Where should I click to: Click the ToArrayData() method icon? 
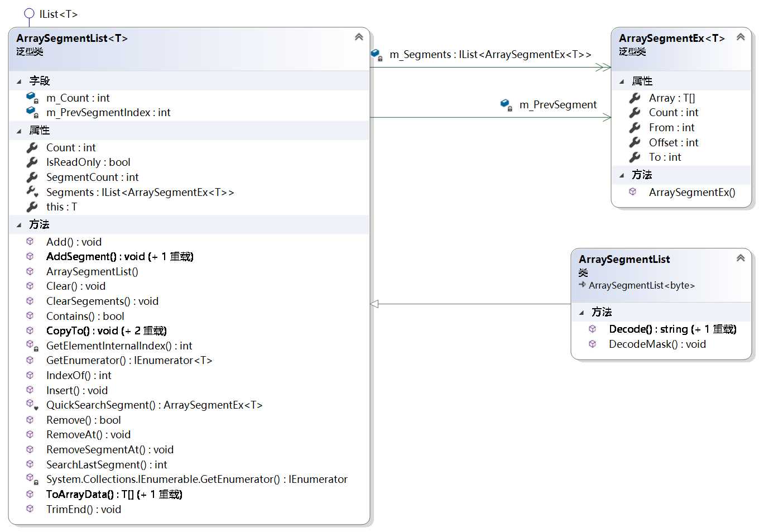tap(30, 494)
